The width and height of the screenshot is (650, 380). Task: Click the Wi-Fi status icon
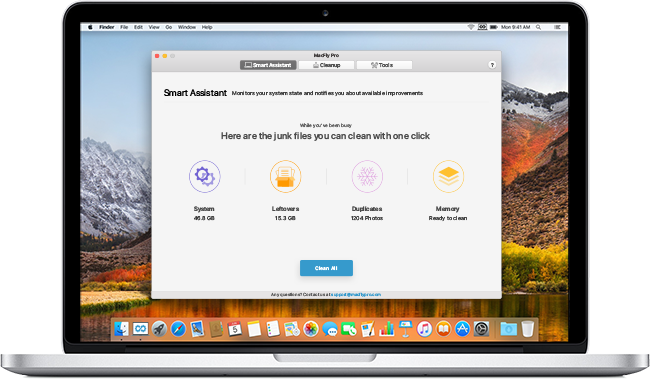[x=471, y=27]
